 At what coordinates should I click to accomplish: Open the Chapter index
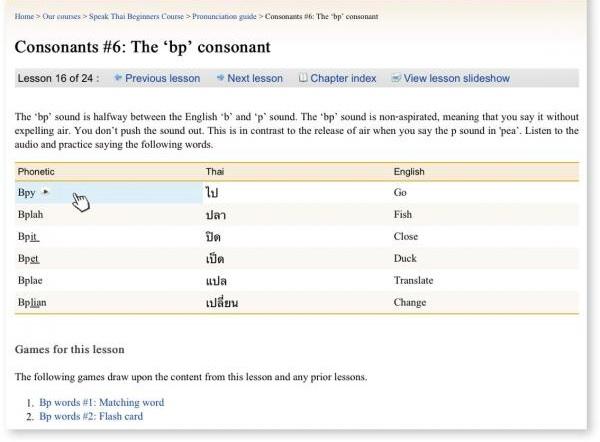343,78
